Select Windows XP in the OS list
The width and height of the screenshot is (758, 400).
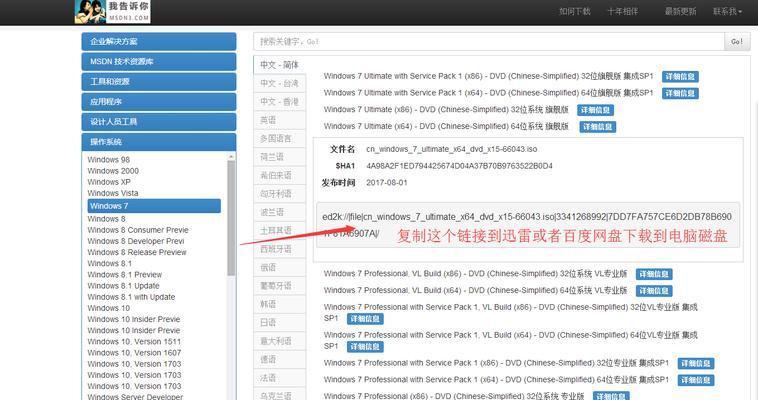click(109, 182)
